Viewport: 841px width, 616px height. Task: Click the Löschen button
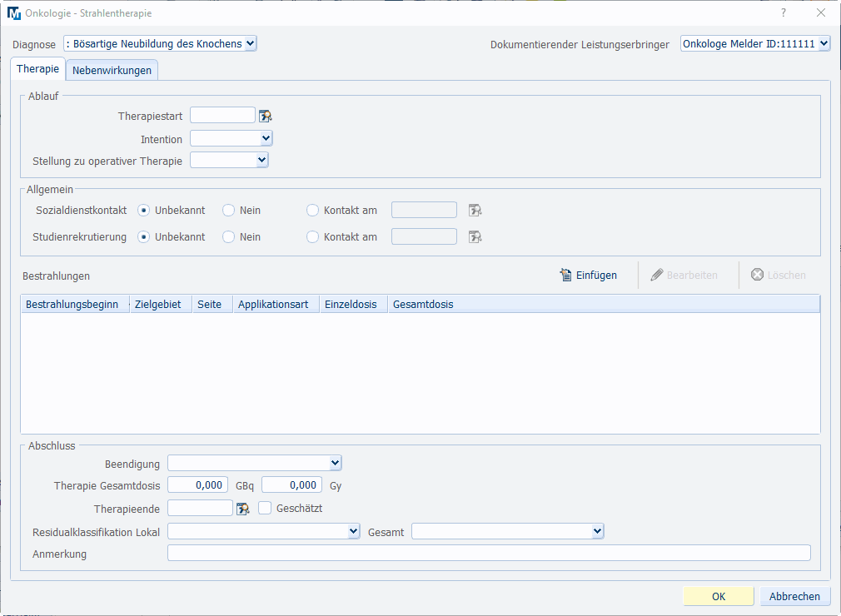pos(779,276)
